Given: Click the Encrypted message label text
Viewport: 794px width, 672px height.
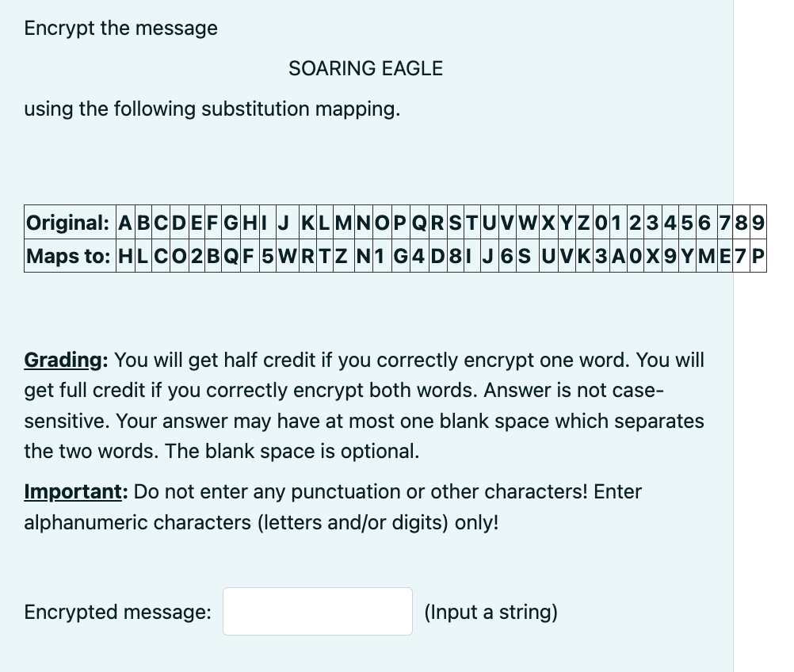Looking at the screenshot, I should (116, 612).
